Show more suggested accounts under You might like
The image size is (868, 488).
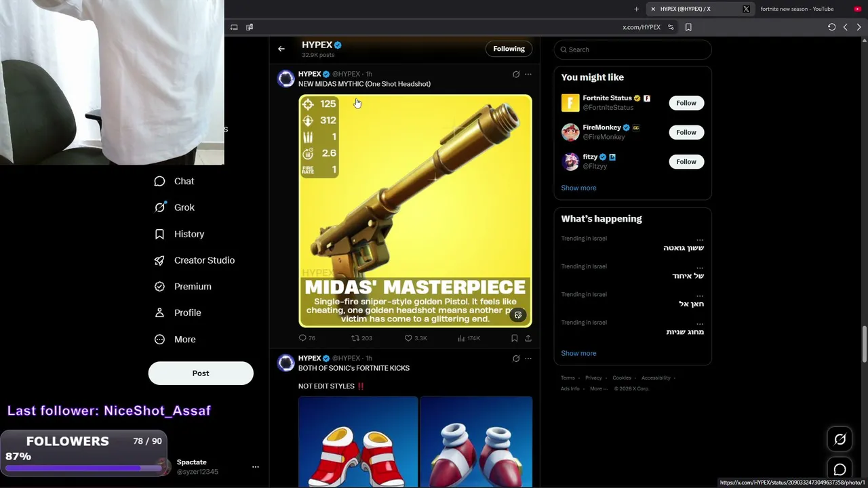pyautogui.click(x=578, y=188)
